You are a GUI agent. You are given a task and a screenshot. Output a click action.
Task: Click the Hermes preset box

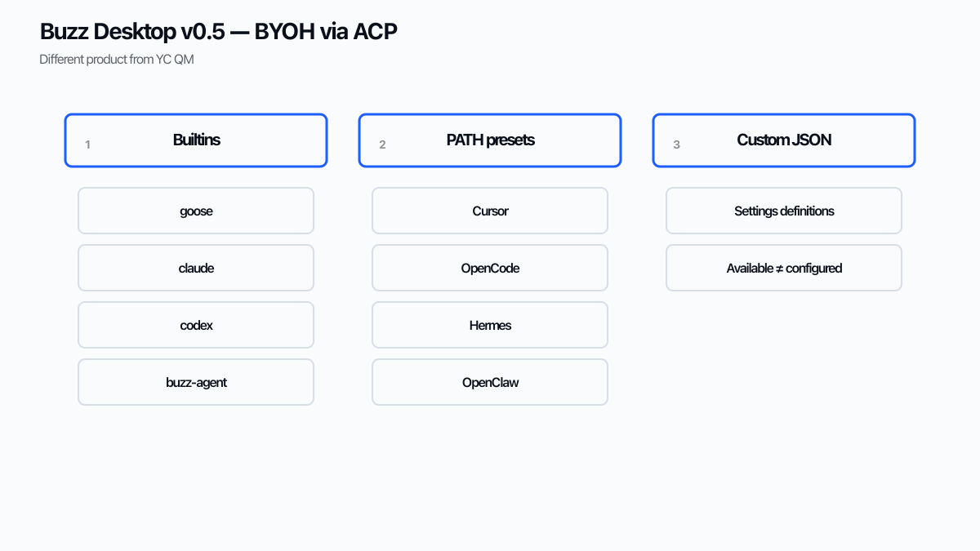[x=490, y=325]
